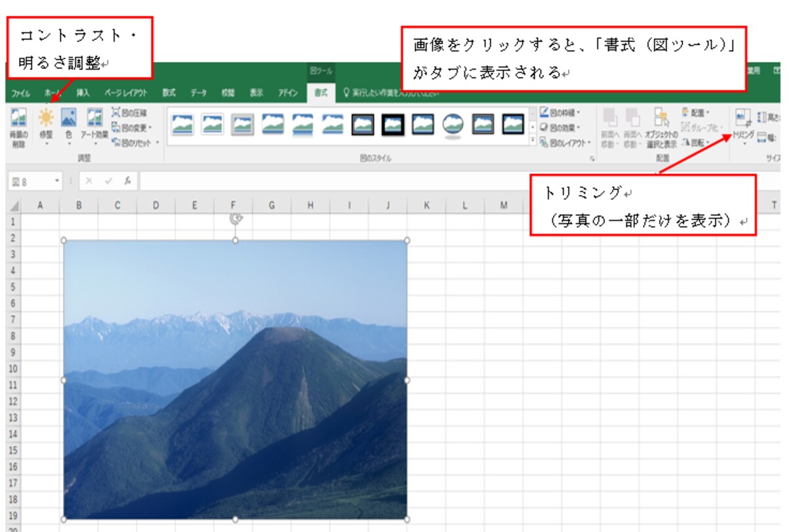
Task: Expand the picture styles gallery More button
Action: (532, 140)
